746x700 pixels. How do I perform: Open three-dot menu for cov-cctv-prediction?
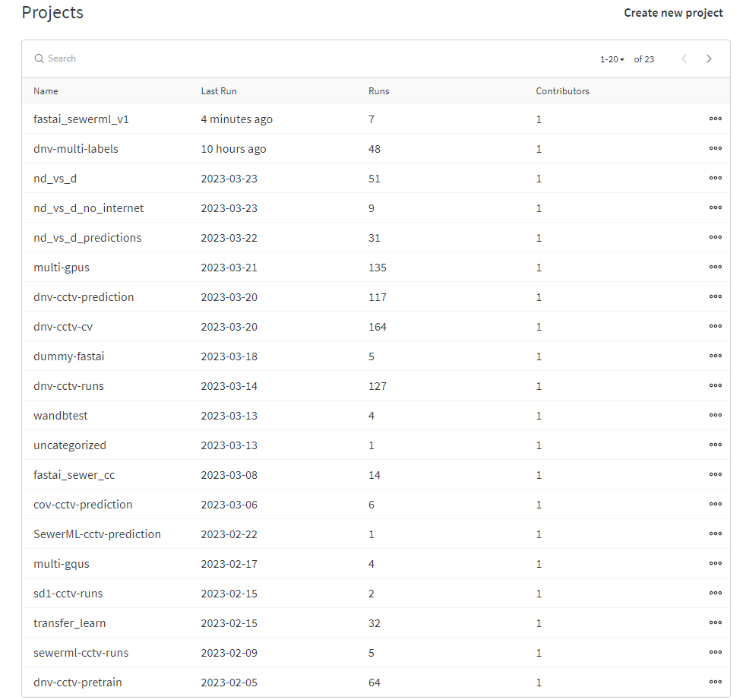[x=715, y=504]
